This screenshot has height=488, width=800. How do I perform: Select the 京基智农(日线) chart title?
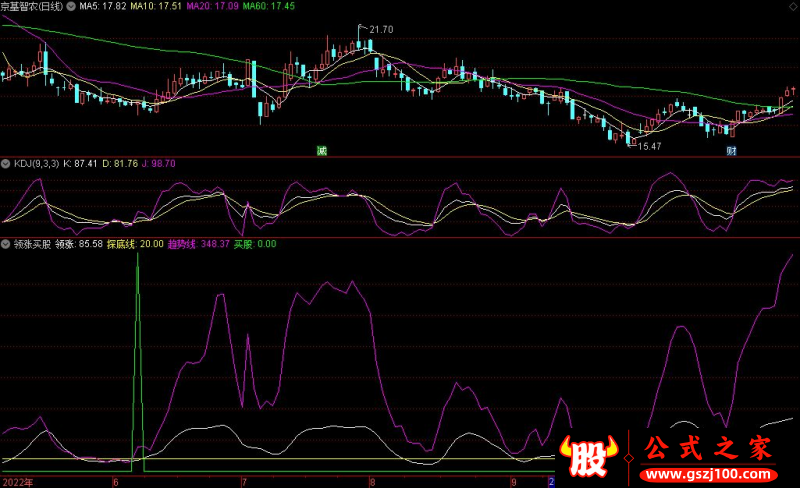32,6
